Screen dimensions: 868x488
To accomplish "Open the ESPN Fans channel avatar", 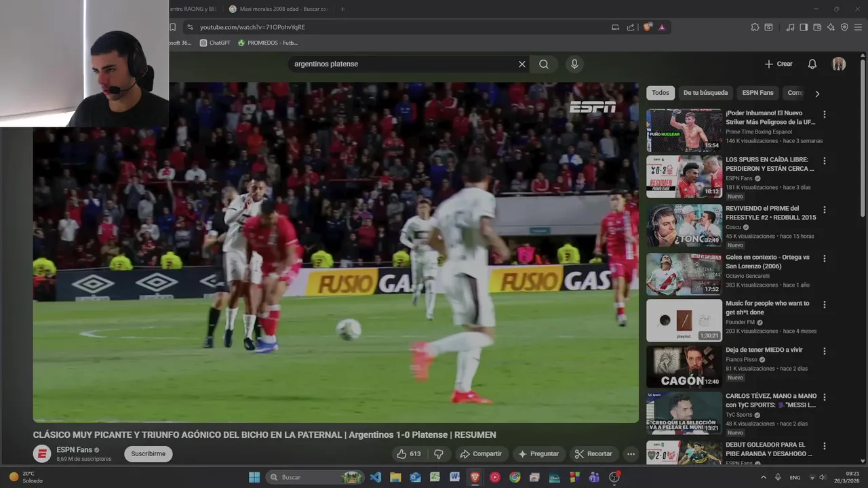I will click(x=42, y=454).
